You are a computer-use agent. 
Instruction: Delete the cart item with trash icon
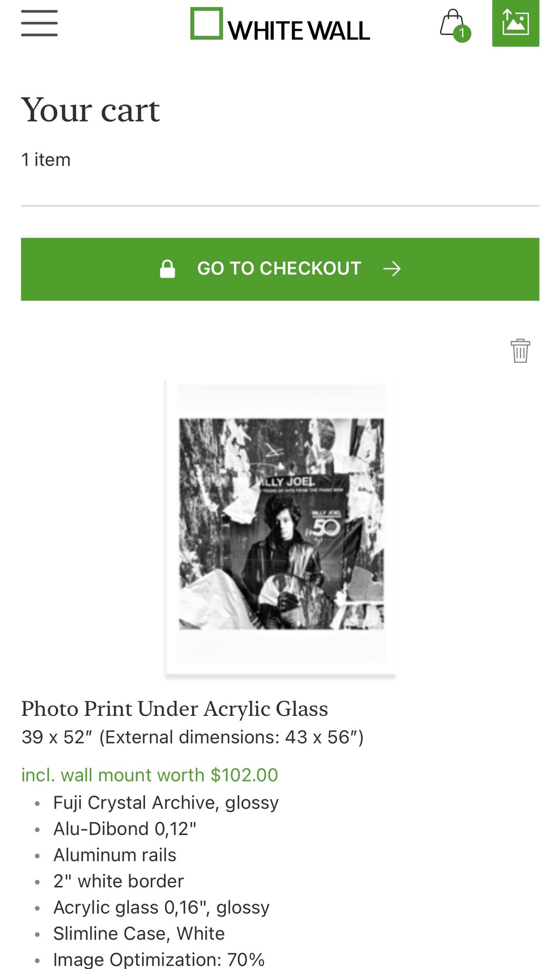[x=520, y=351]
